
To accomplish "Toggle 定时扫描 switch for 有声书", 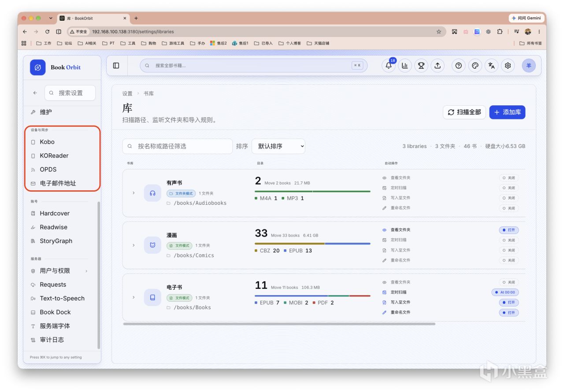I will coord(509,188).
